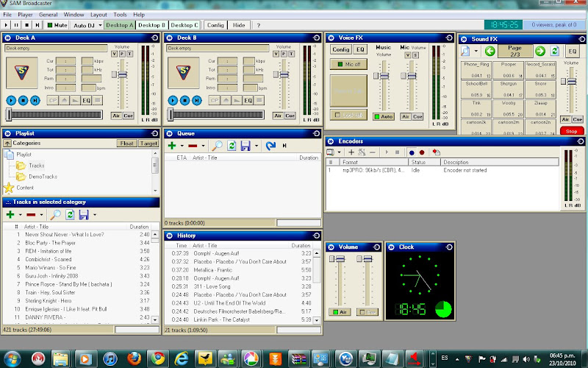Click the Sound FX EQ button
This screenshot has height=368, width=588.
(x=573, y=51)
